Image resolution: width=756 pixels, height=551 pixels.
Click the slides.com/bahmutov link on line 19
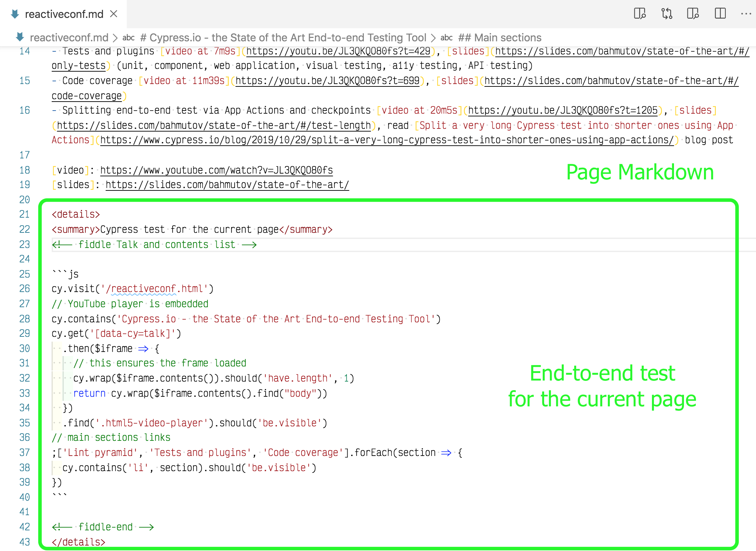[x=227, y=185]
